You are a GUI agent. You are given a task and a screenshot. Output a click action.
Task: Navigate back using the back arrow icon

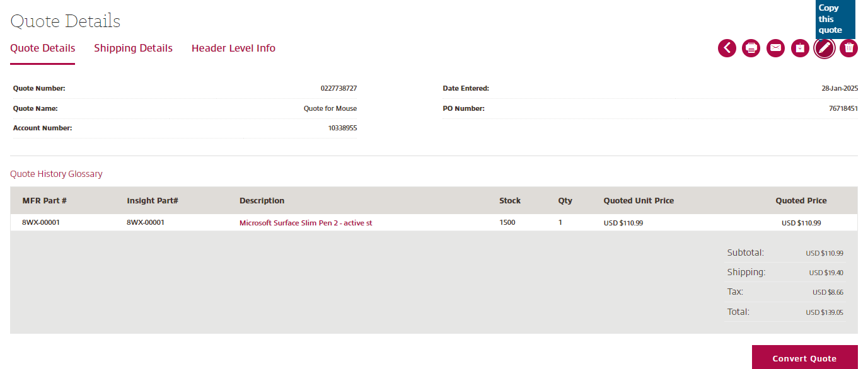click(727, 48)
